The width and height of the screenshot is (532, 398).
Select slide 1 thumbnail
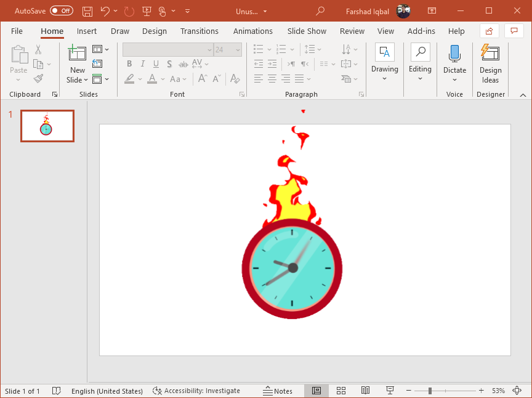point(47,126)
